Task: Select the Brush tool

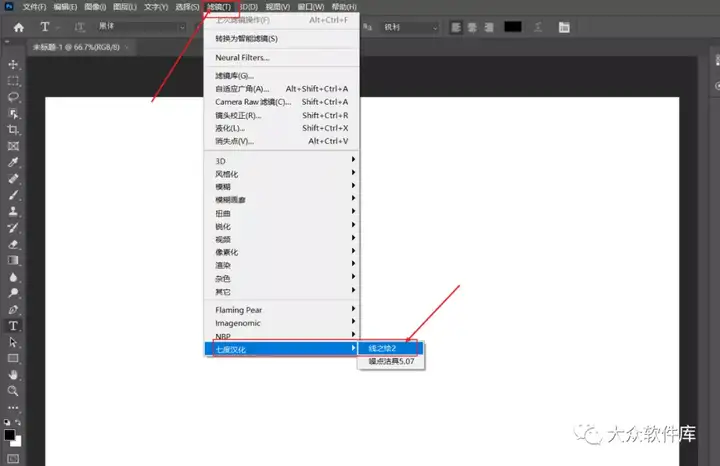Action: point(13,195)
